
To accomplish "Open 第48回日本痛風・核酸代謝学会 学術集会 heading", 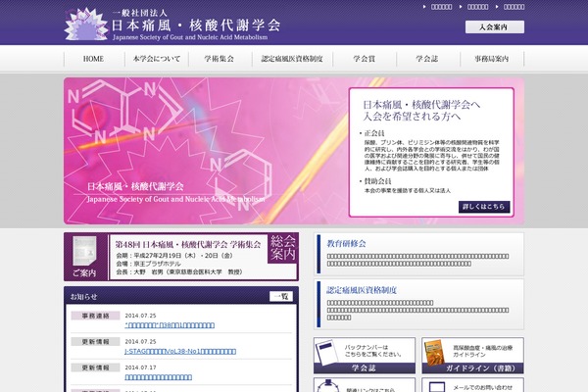I will tap(188, 245).
